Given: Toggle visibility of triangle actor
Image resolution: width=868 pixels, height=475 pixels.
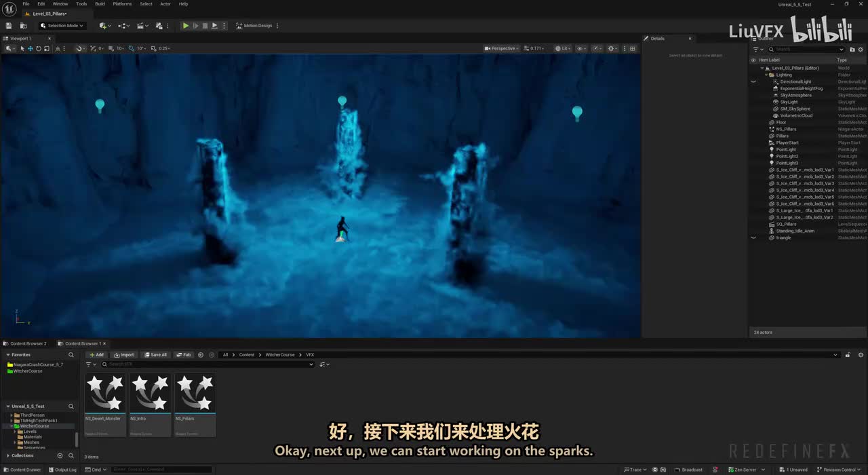Looking at the screenshot, I should point(753,237).
